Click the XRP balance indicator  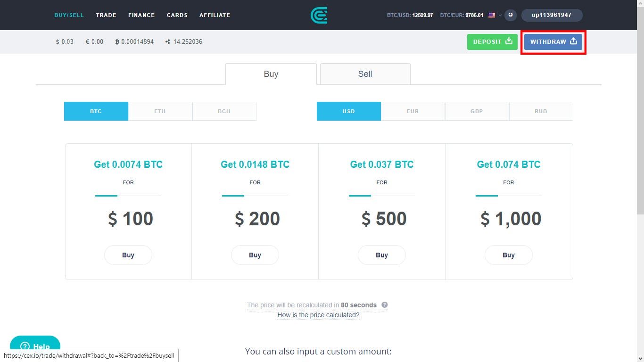coord(183,41)
